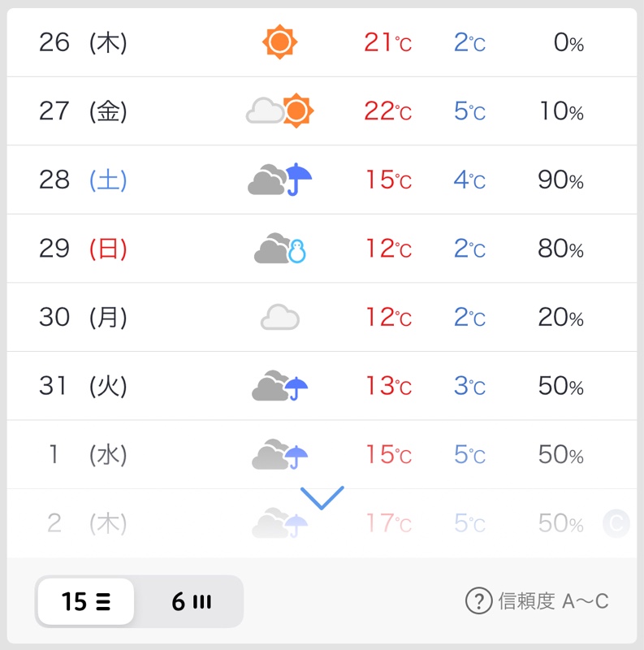Switch to the 15-day list view

86,601
